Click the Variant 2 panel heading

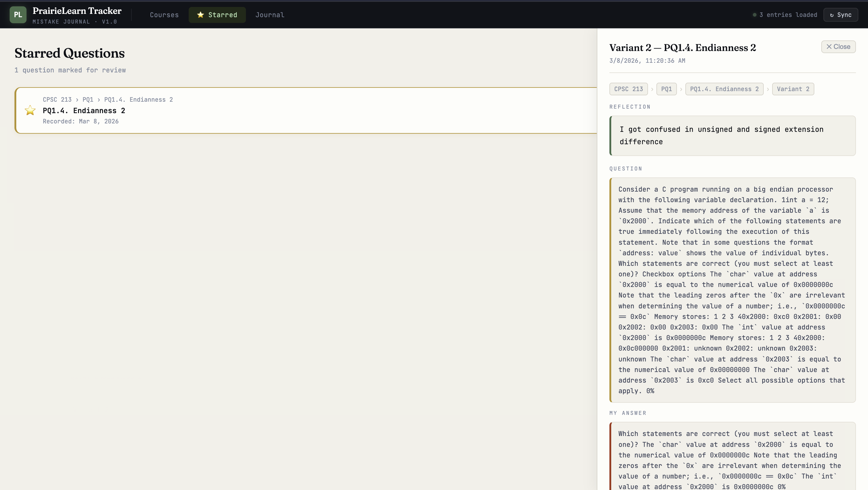coord(682,48)
